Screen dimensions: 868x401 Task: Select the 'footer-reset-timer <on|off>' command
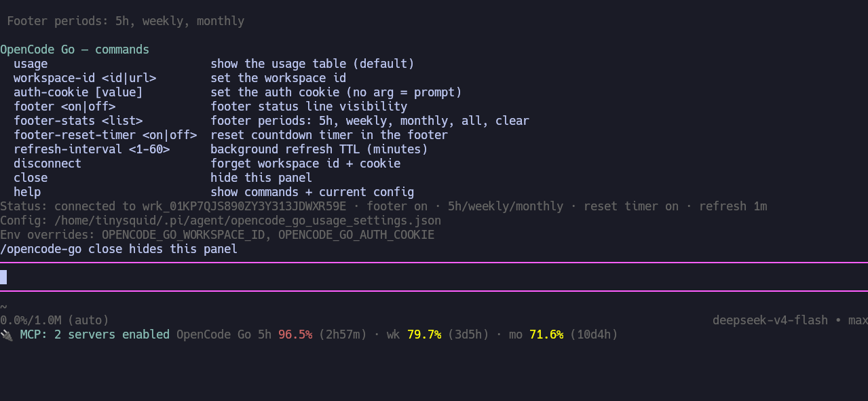105,135
